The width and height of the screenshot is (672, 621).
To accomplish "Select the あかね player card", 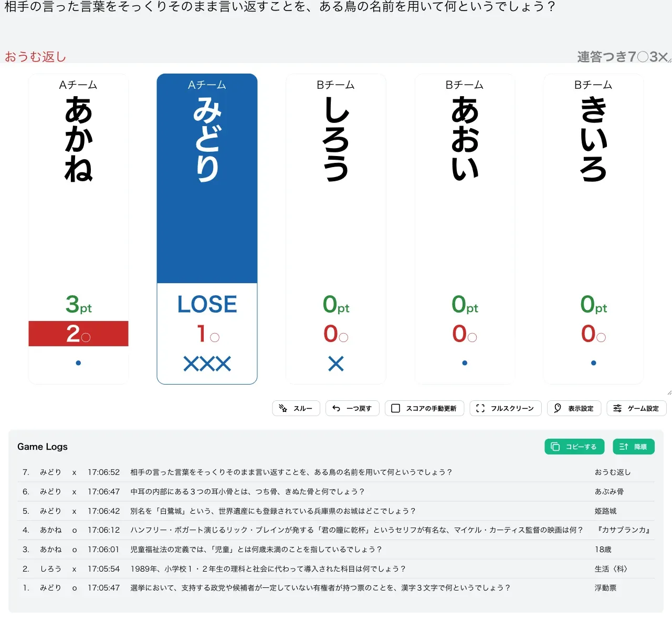I will [78, 229].
